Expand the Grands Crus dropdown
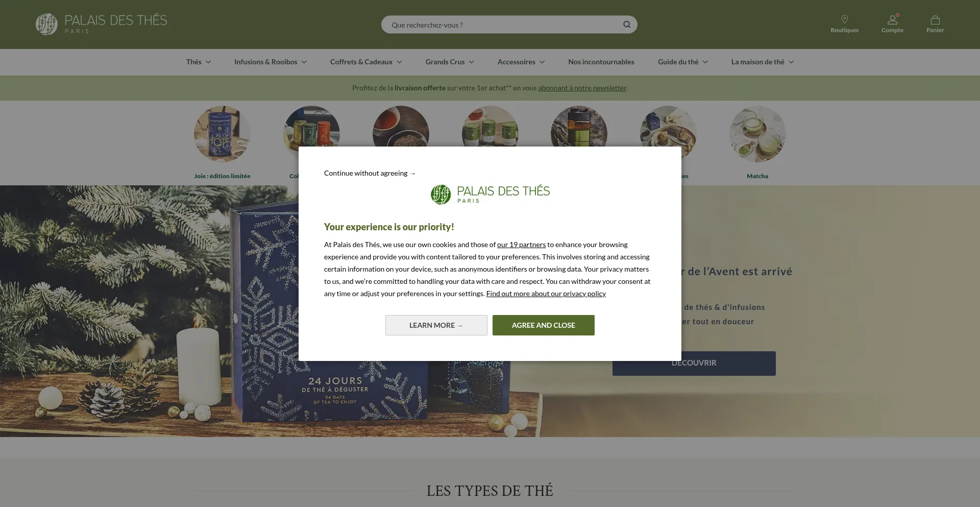Image resolution: width=980 pixels, height=507 pixels. (450, 62)
